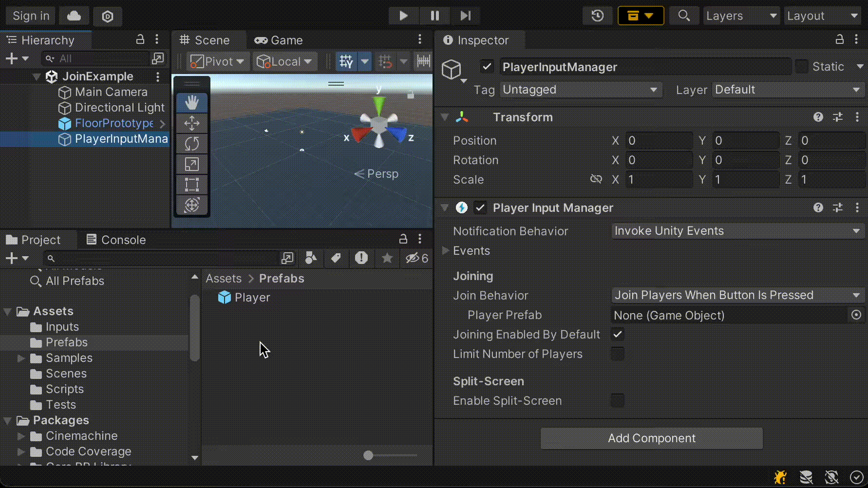Pause the game with the Pause button
The width and height of the screenshot is (868, 488).
click(x=434, y=16)
